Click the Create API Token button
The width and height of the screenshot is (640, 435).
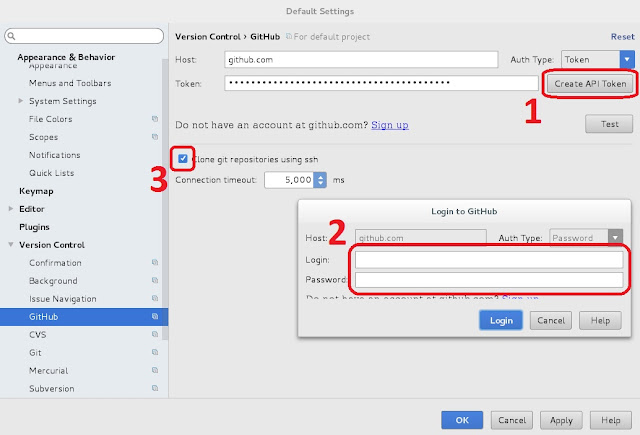[590, 84]
